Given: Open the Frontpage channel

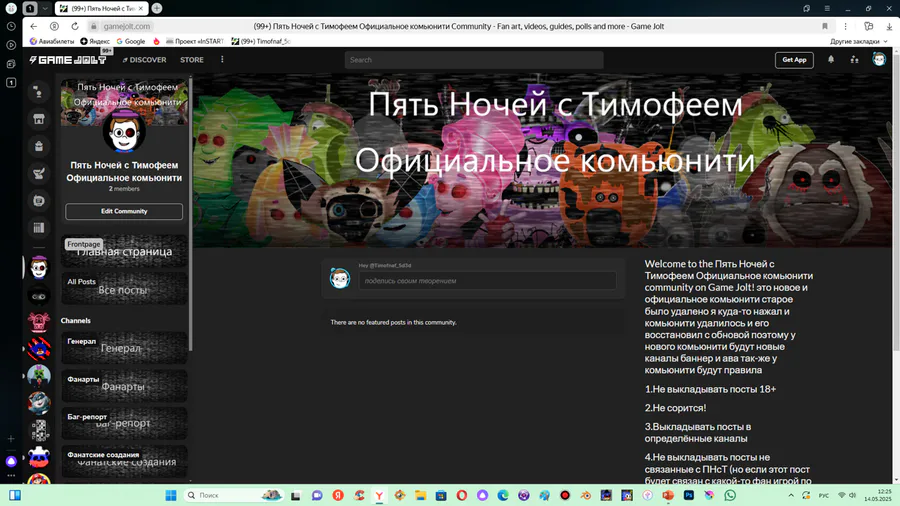Looking at the screenshot, I should tap(124, 251).
